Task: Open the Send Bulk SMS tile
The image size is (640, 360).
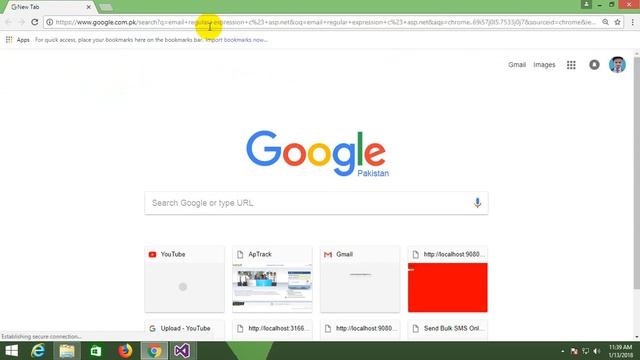Action: [x=448, y=330]
